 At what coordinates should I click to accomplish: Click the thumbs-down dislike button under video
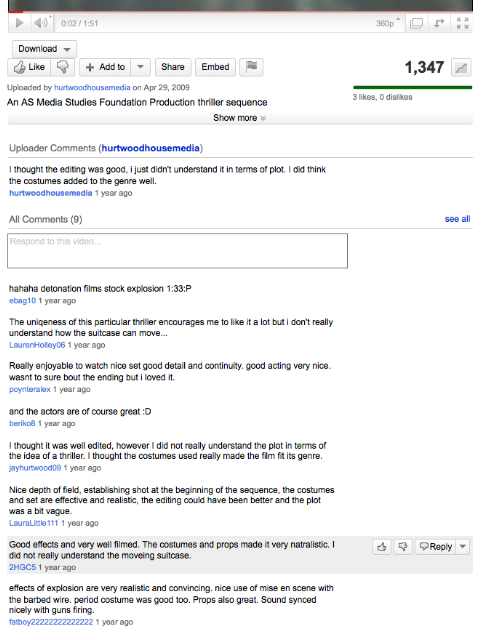coord(62,67)
